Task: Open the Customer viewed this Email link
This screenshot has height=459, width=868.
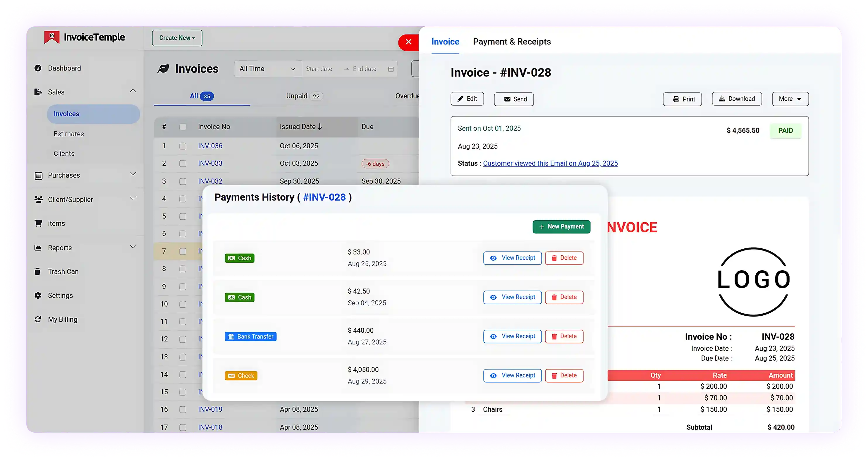Action: [x=550, y=163]
